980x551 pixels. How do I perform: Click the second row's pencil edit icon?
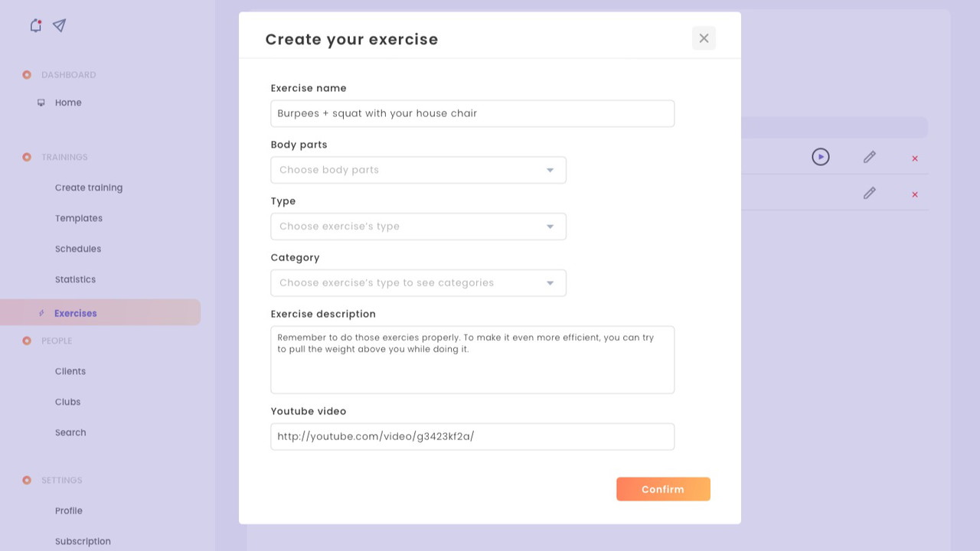(869, 194)
